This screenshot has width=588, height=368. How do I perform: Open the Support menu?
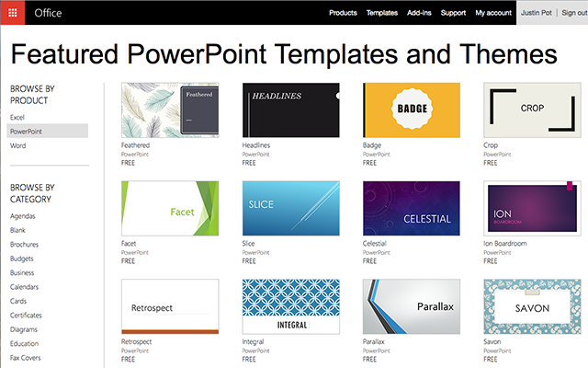453,13
